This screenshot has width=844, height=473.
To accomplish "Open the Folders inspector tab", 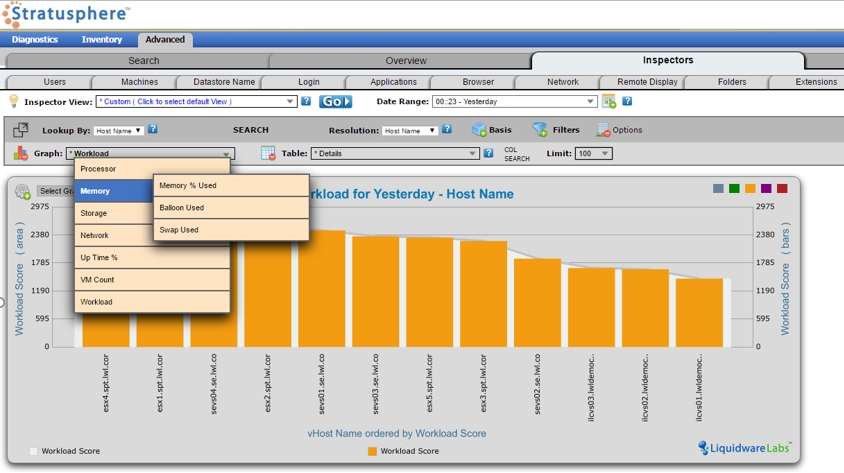I will [x=732, y=82].
